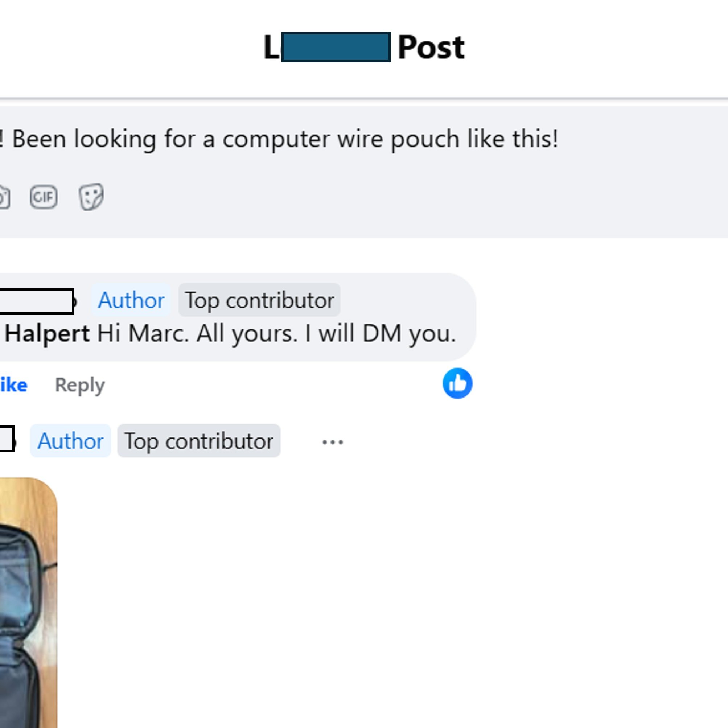The image size is (728, 728).
Task: Open the GIF picker in comment box
Action: pyautogui.click(x=44, y=197)
